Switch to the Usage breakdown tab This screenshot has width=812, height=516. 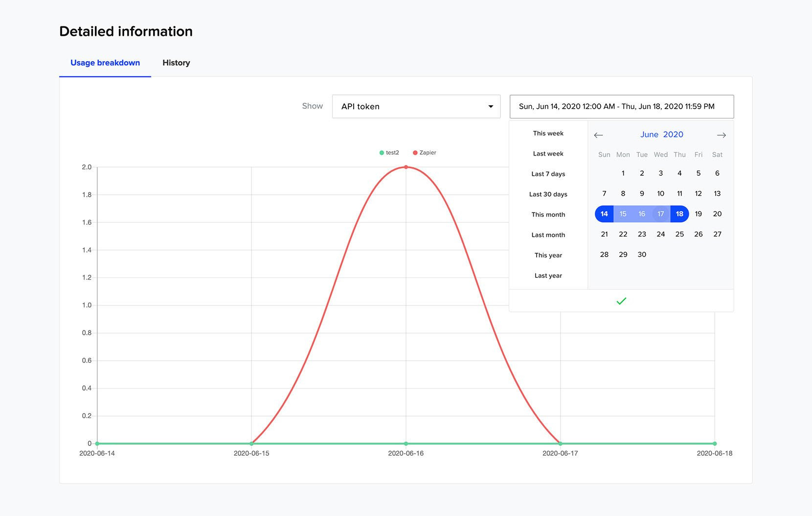click(x=105, y=63)
